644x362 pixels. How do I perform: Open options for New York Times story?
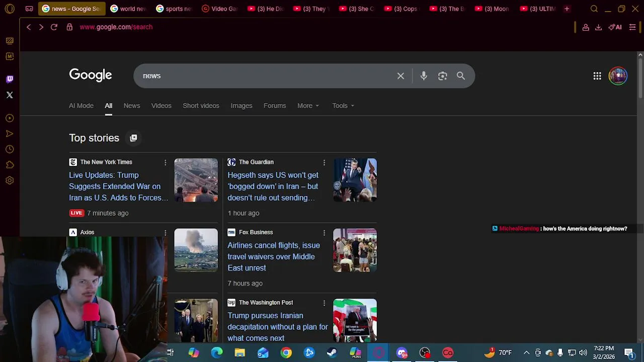(165, 162)
